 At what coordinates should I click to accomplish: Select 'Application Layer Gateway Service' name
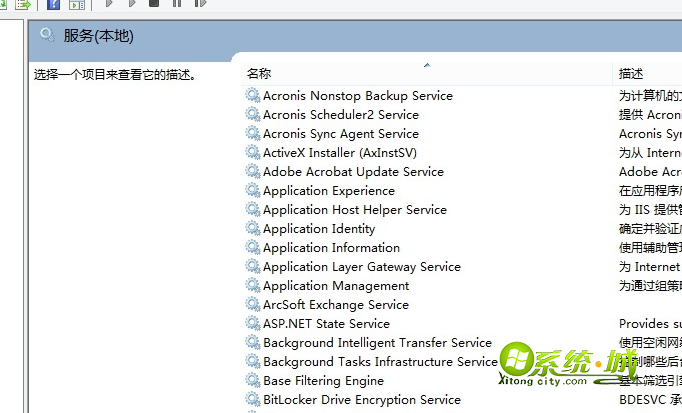(362, 267)
